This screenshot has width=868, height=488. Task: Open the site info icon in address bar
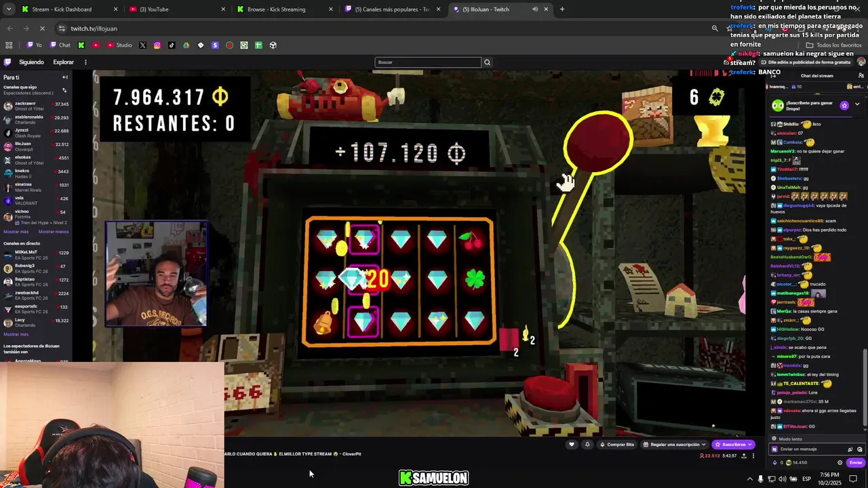tap(62, 28)
